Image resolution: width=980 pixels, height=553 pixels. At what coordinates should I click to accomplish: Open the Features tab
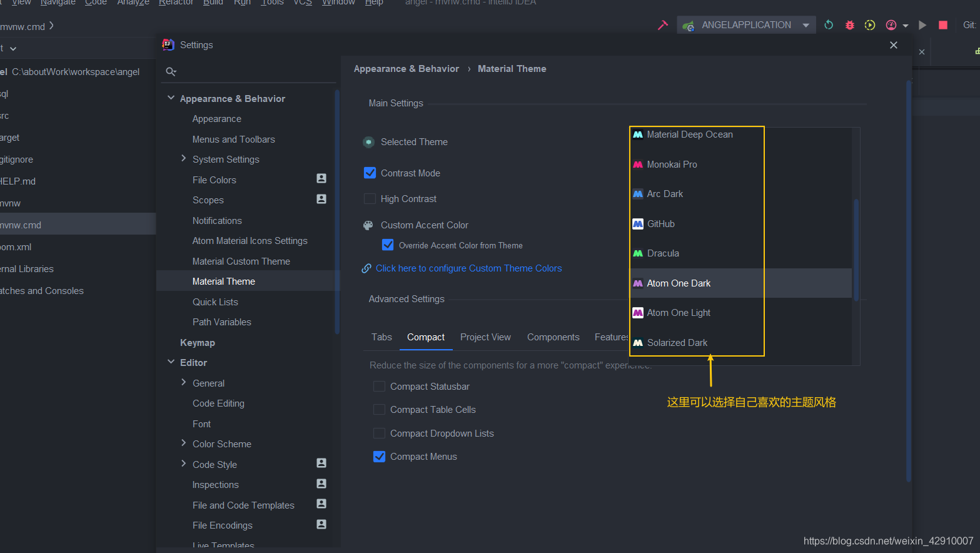pyautogui.click(x=612, y=337)
